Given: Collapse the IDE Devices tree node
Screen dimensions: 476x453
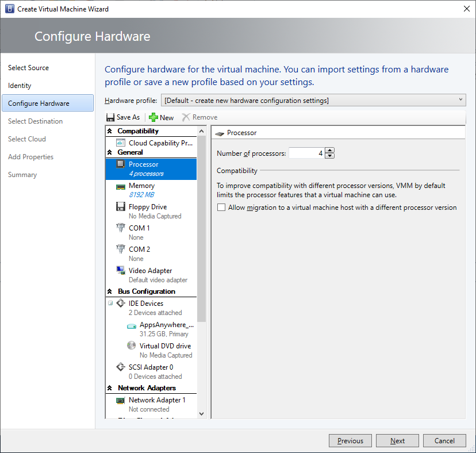Looking at the screenshot, I should (110, 304).
